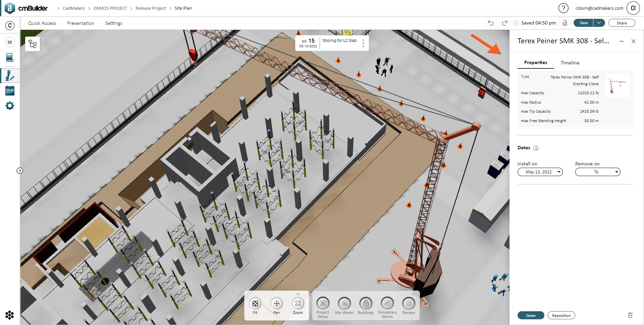Click the Share button

622,23
